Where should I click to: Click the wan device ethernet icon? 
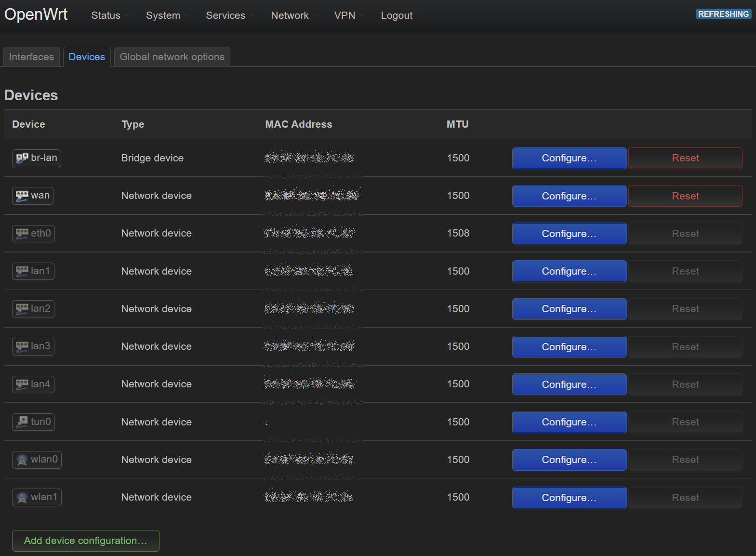pyautogui.click(x=22, y=196)
